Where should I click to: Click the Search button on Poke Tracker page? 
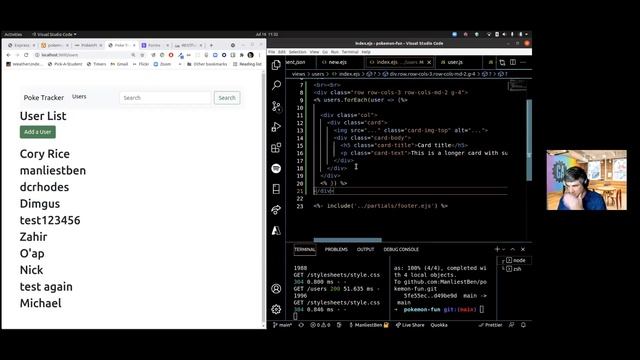(x=227, y=98)
